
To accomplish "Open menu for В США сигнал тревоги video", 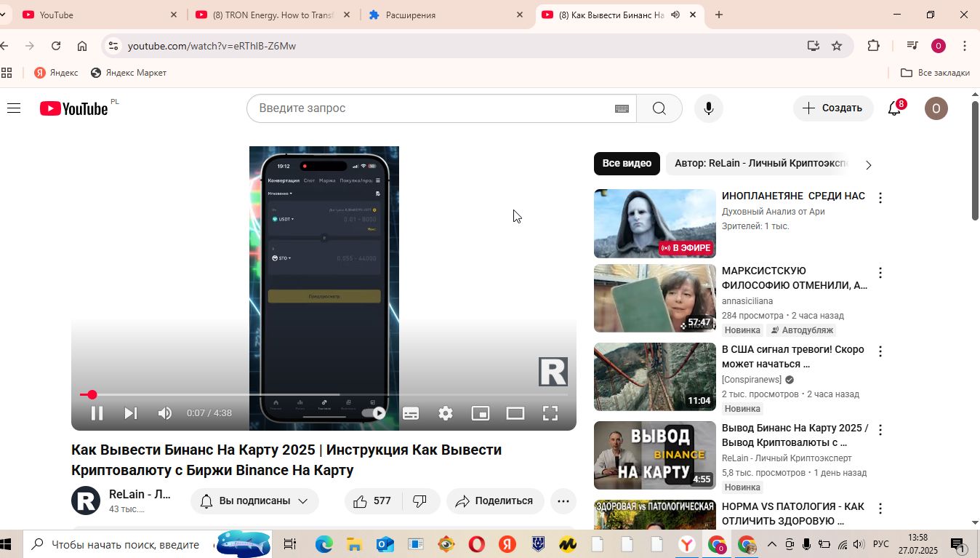I will coord(880,351).
